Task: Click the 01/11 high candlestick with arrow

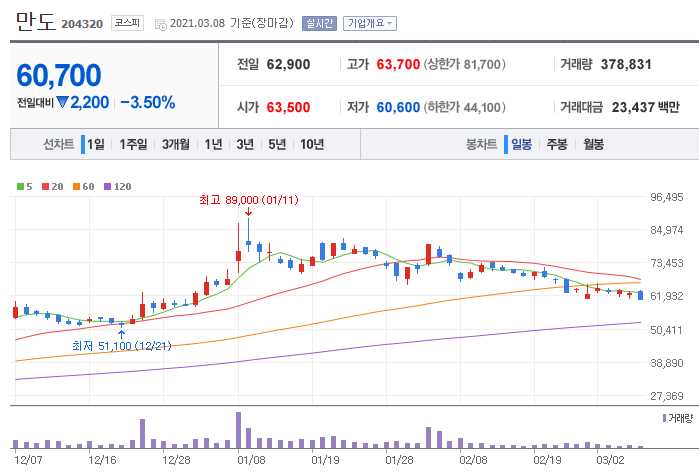Action: (x=249, y=235)
